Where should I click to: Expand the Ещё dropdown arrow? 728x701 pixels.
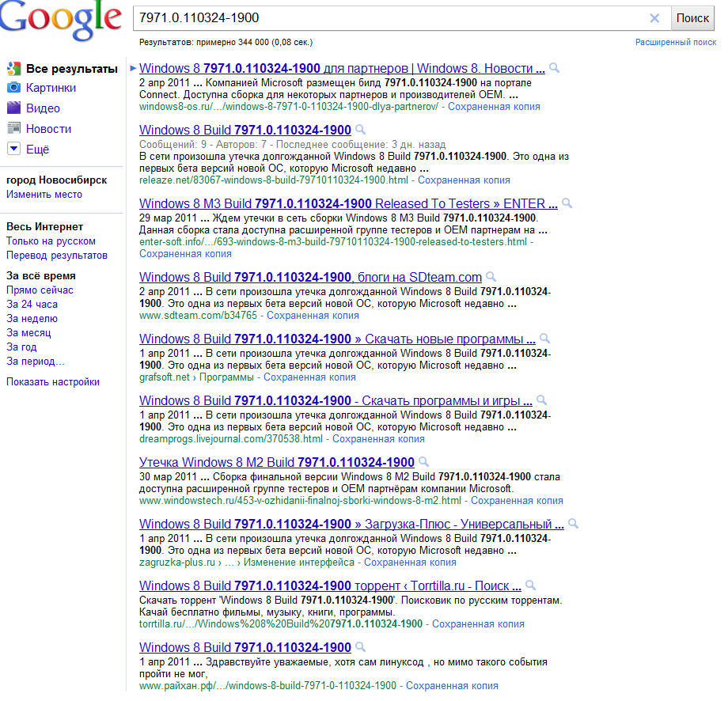(14, 149)
